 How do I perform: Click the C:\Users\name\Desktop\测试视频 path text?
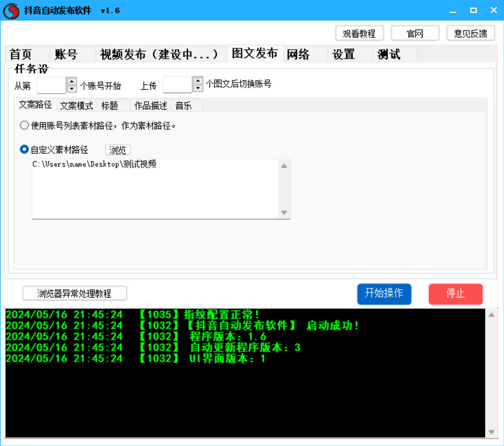coord(94,164)
